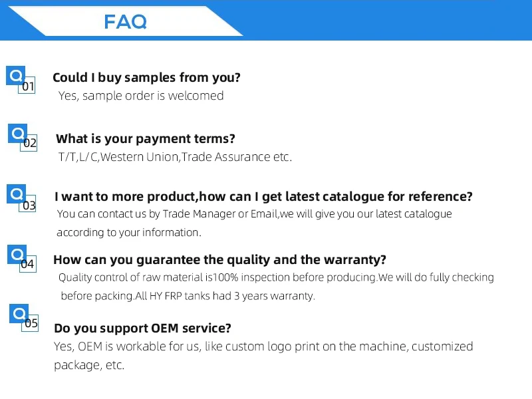
Task: Select the 01 number box
Action: click(28, 86)
